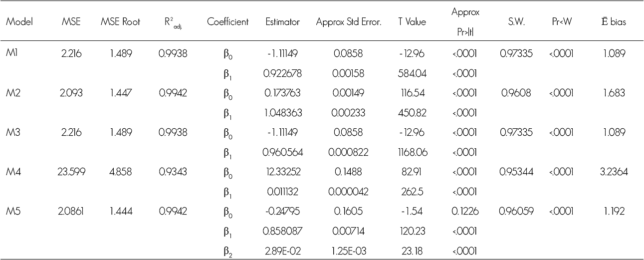Screen dimensions: 644x260
Task: Click the β2 coefficient cell
Action: click(x=228, y=251)
